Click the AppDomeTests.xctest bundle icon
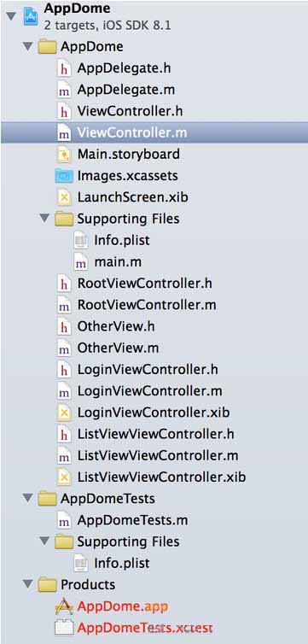 pyautogui.click(x=64, y=628)
